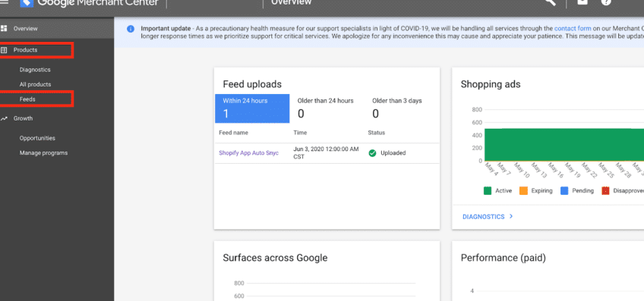Click the Google Merchant Center logo icon
Viewport: 644px width, 301px height.
tap(27, 3)
